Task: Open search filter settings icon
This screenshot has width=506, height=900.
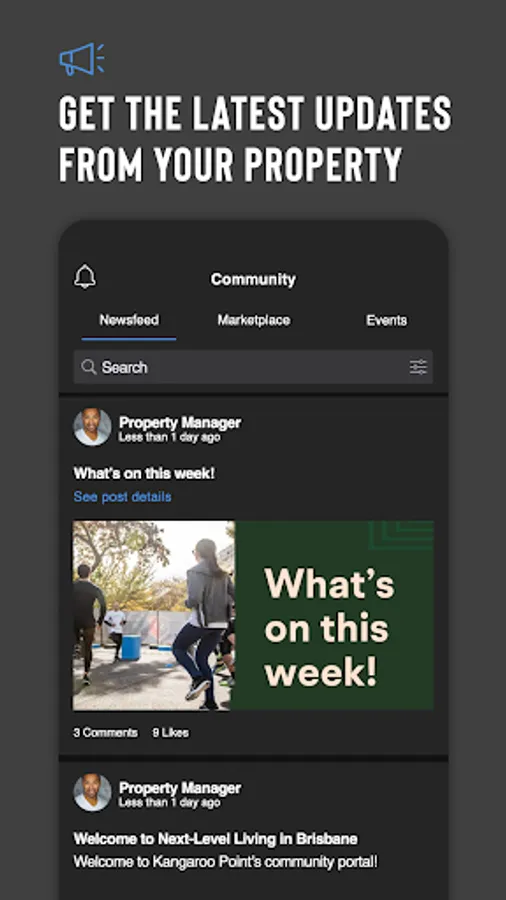Action: click(x=418, y=367)
